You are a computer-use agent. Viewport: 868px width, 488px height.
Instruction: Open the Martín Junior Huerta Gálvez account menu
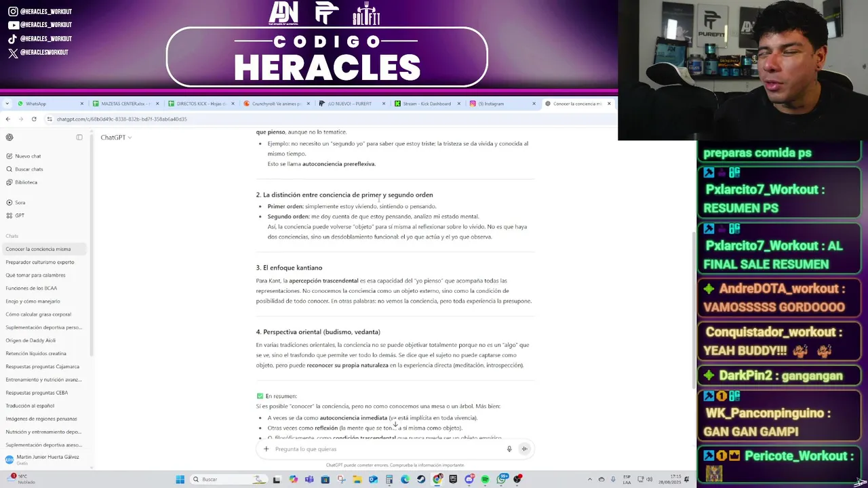43,460
